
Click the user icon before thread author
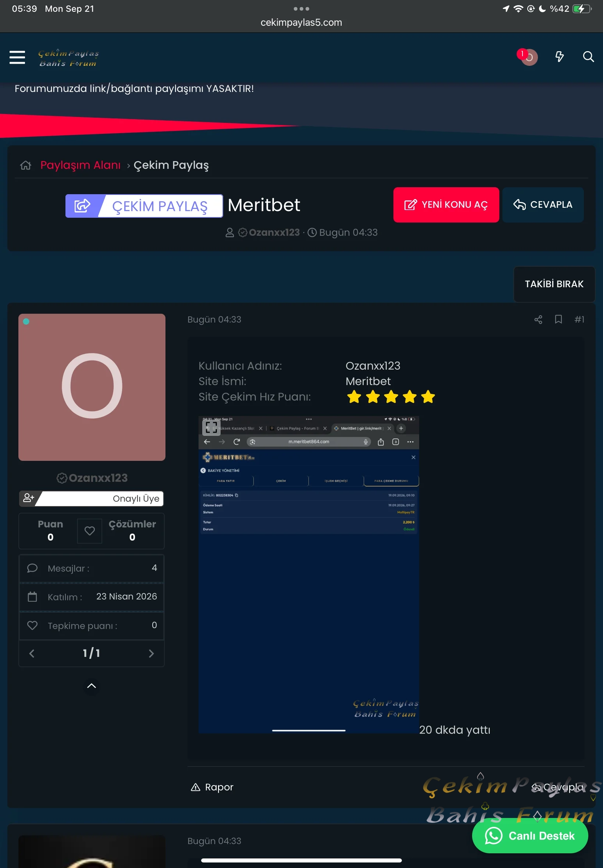[229, 232]
